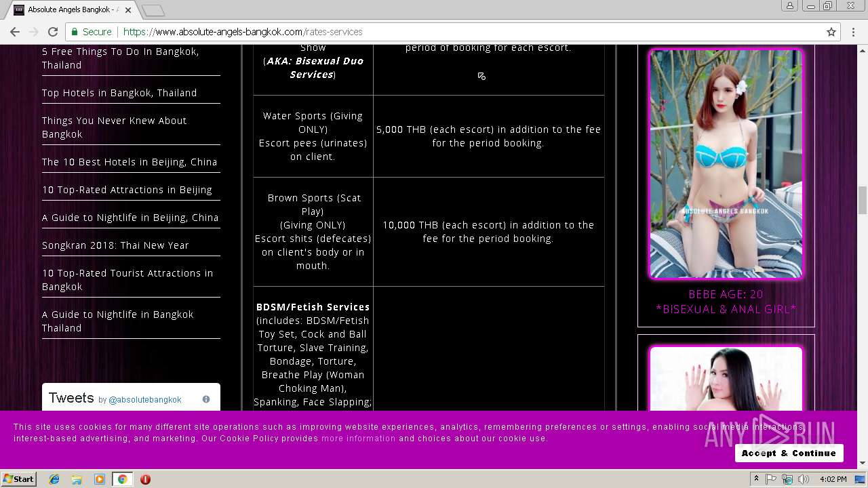Open 'The 10 Best Hotels in Beijing' link
Viewport: 868px width, 488px height.
click(x=130, y=162)
